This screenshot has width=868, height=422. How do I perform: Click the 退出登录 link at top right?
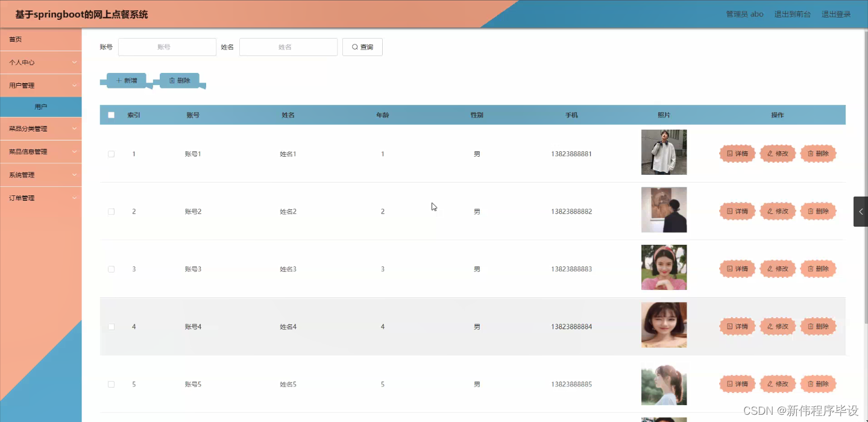[x=836, y=14]
